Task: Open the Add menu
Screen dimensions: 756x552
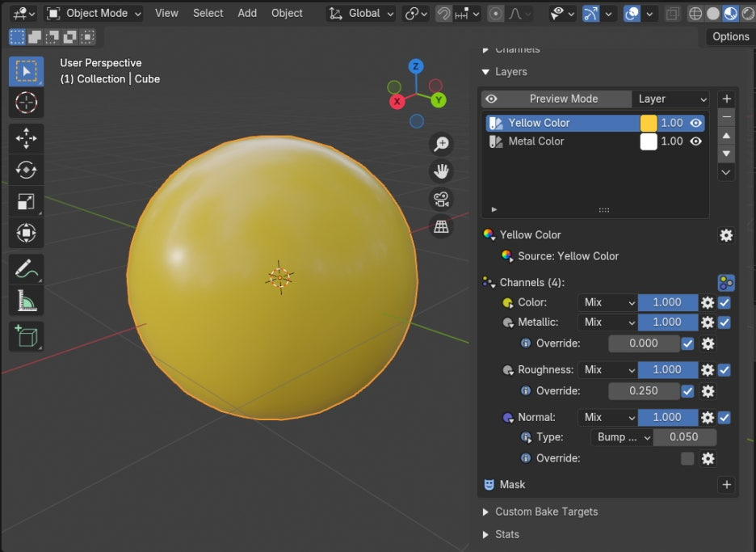Action: tap(247, 14)
